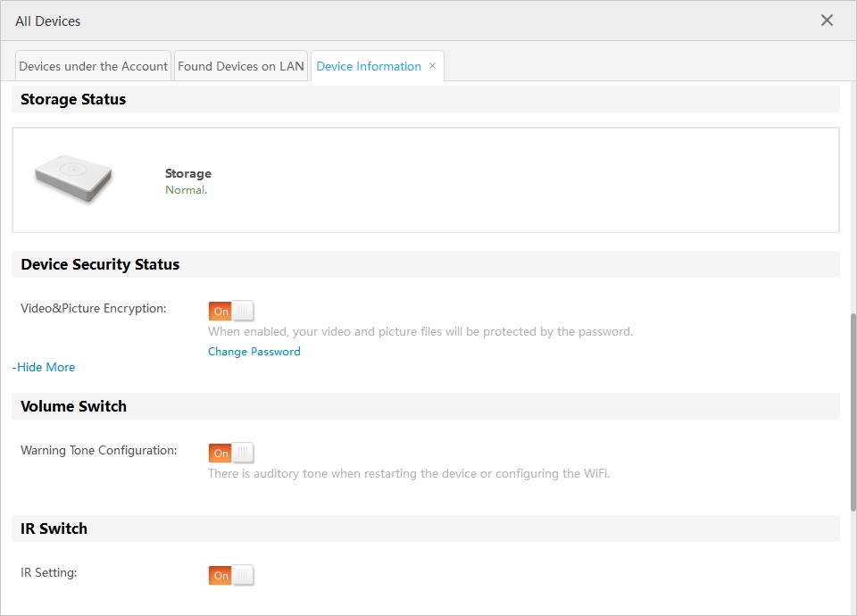Click the Warning Tone Configuration label
857x616 pixels.
point(98,450)
